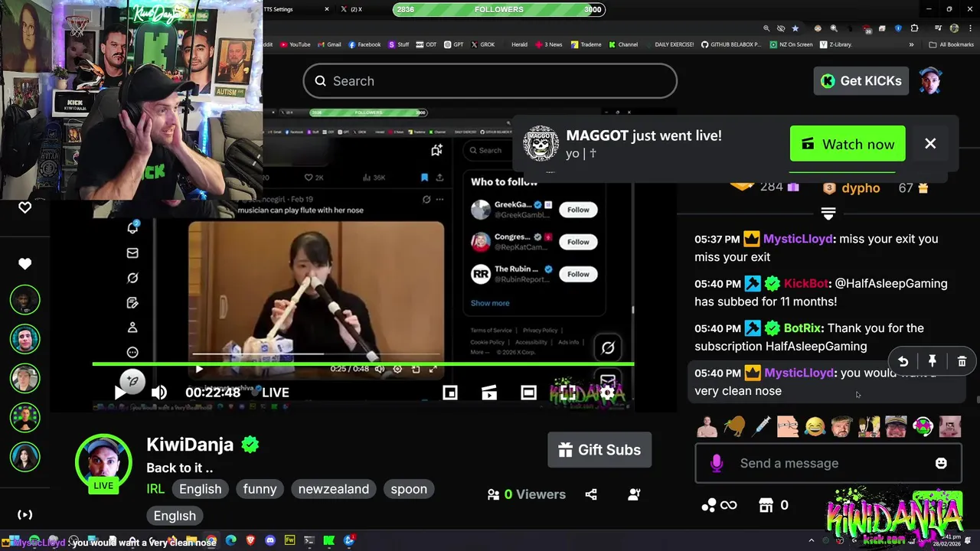Switch to the TTS Settings tab
980x551 pixels.
(291, 9)
